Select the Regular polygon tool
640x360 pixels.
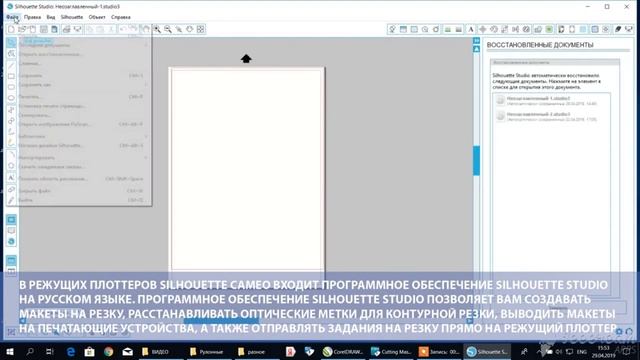(11, 166)
